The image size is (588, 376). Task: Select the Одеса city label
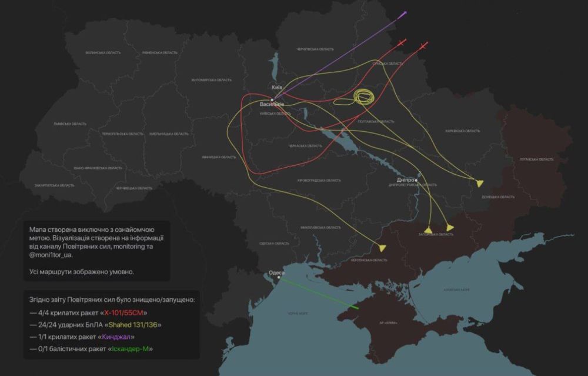coord(276,273)
